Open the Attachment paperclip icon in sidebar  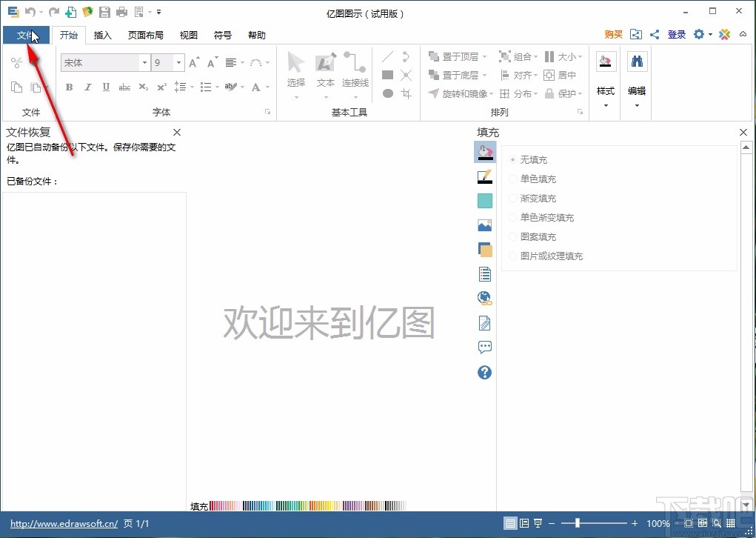[484, 323]
